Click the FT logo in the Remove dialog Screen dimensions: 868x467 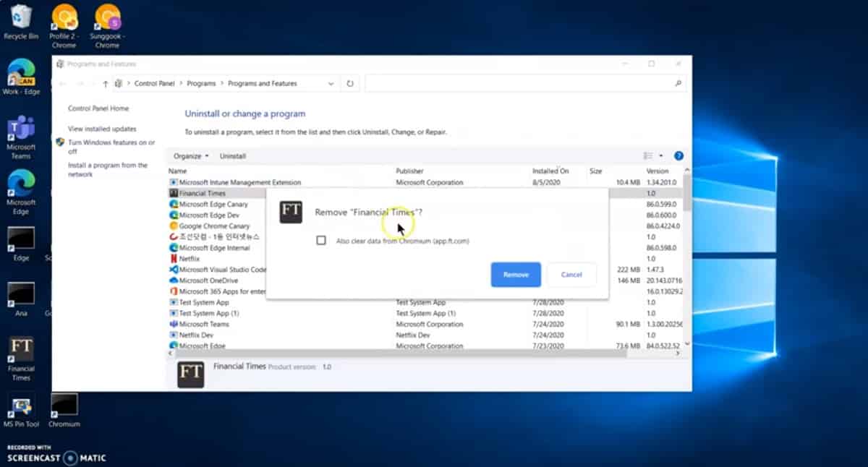point(291,212)
